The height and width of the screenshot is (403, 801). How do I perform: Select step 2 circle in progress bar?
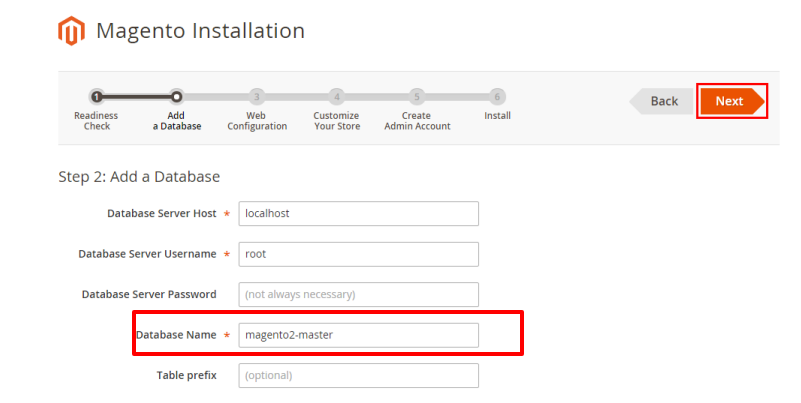tap(177, 97)
